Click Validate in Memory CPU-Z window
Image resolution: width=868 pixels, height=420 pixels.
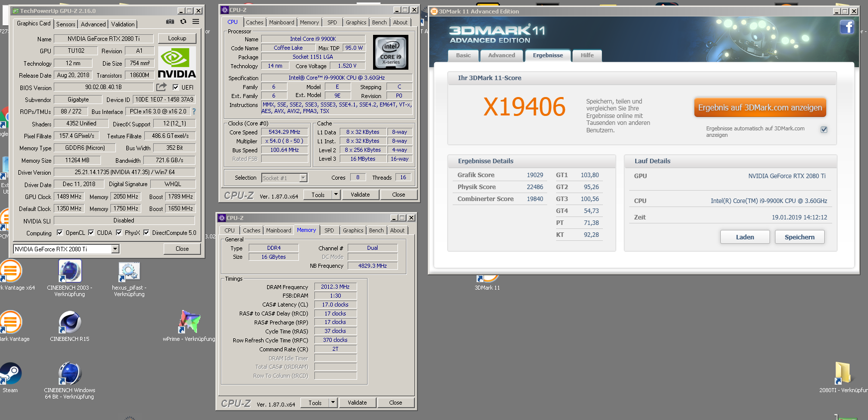[357, 403]
